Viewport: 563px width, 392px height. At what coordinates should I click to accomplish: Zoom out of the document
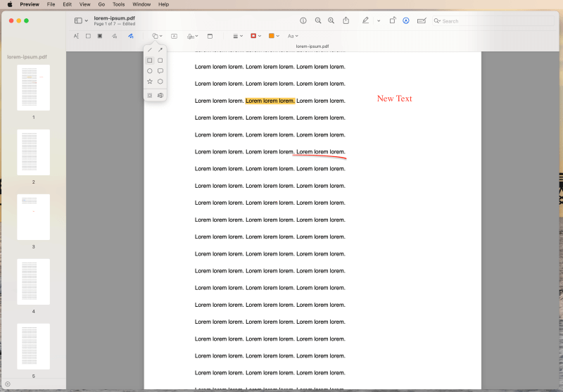(318, 21)
